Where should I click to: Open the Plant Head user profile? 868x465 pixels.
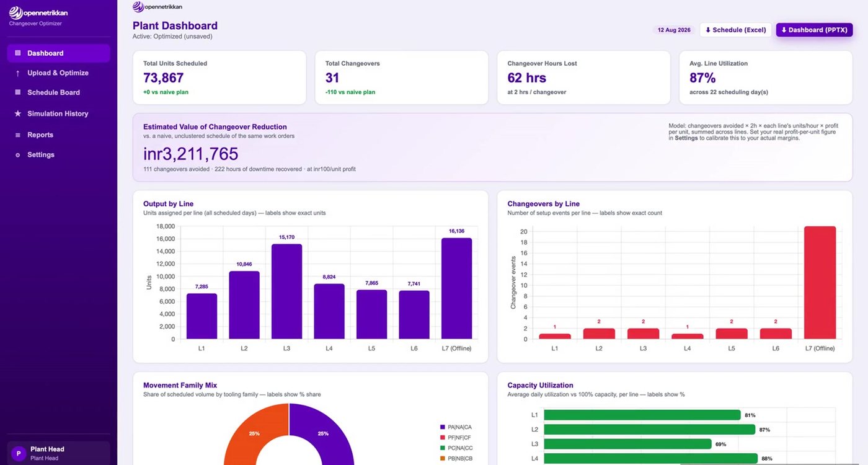click(x=58, y=453)
